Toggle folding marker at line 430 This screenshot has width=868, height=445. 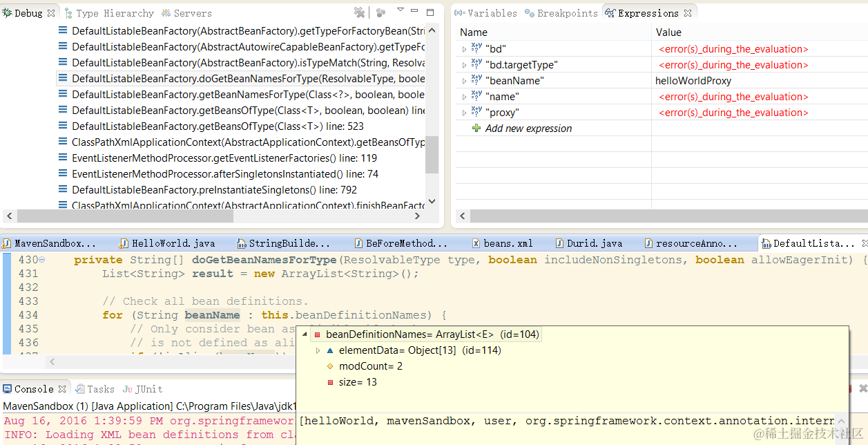[42, 260]
